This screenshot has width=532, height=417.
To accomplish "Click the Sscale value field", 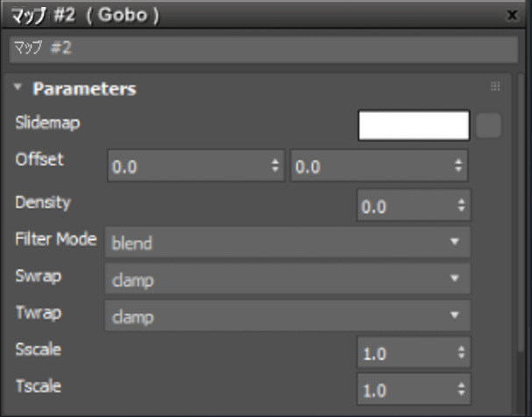I will pos(405,353).
